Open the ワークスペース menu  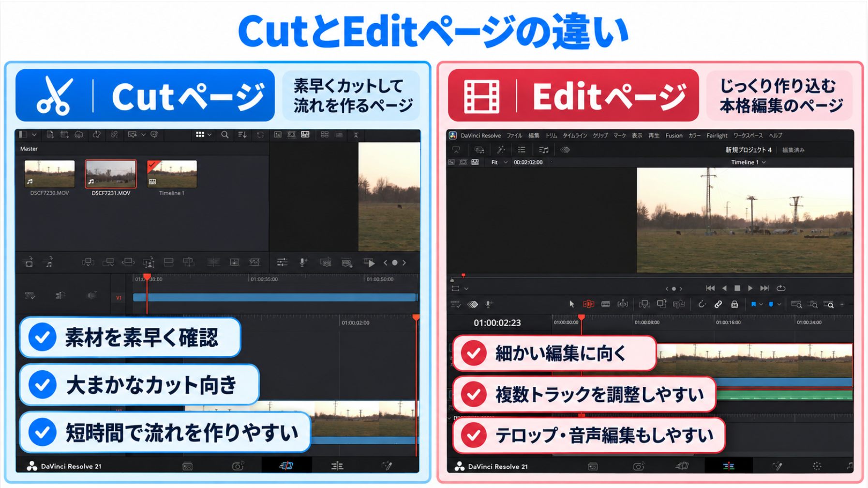pos(748,136)
